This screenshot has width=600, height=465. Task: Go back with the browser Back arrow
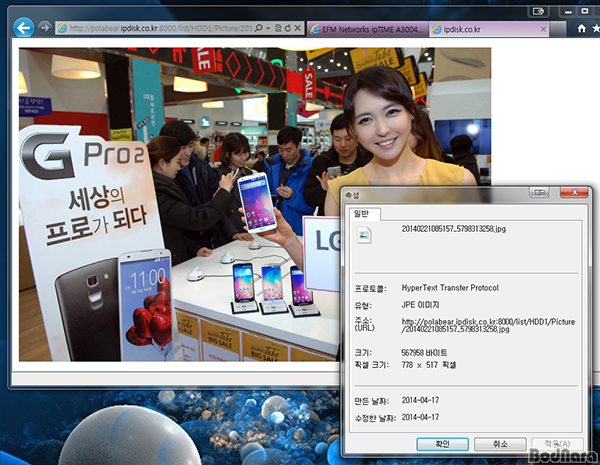click(x=23, y=28)
